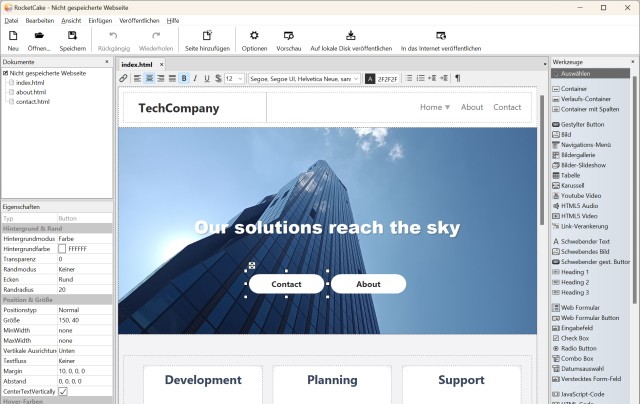The width and height of the screenshot is (640, 404).
Task: Open the font family dropdown
Action: (304, 78)
